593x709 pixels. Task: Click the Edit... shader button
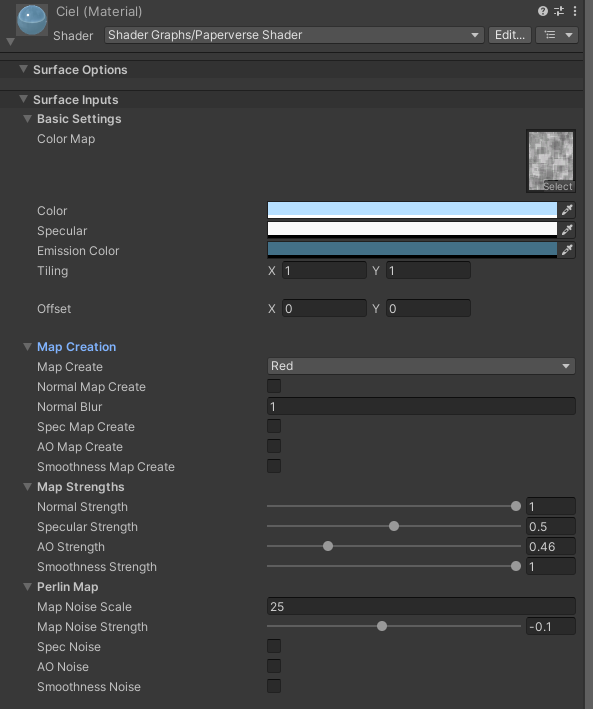[510, 35]
